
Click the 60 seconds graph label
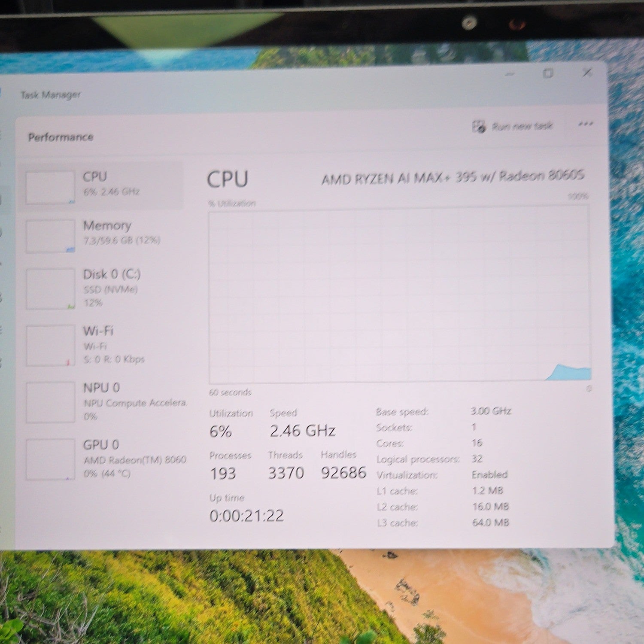pyautogui.click(x=230, y=392)
